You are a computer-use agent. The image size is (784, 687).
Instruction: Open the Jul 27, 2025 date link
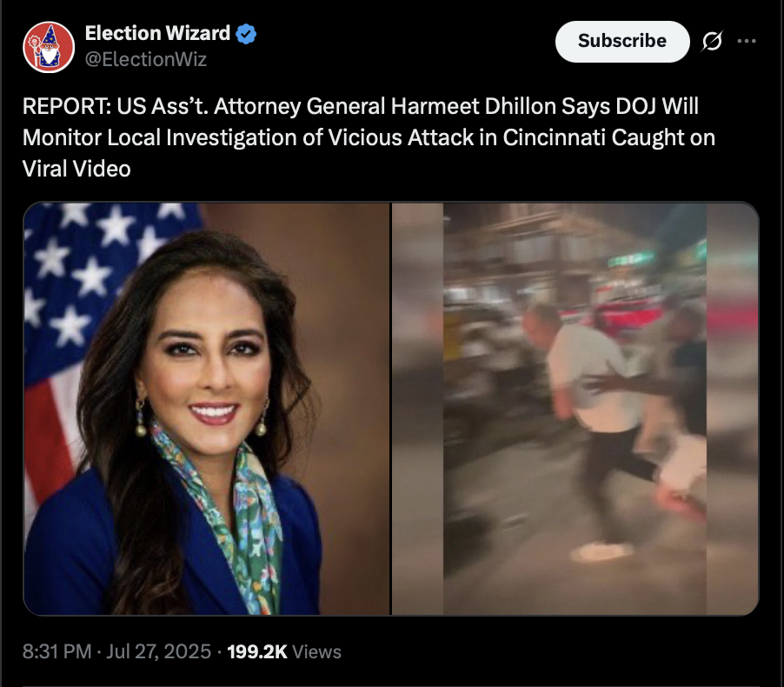pos(158,651)
